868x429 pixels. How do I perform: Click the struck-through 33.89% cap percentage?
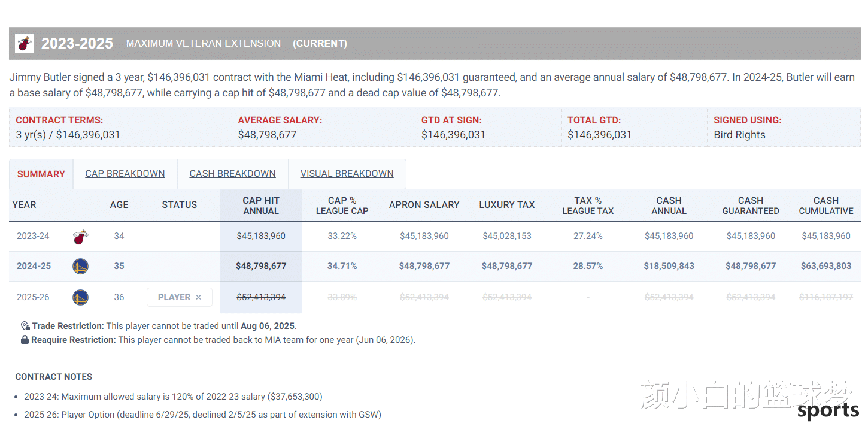342,297
